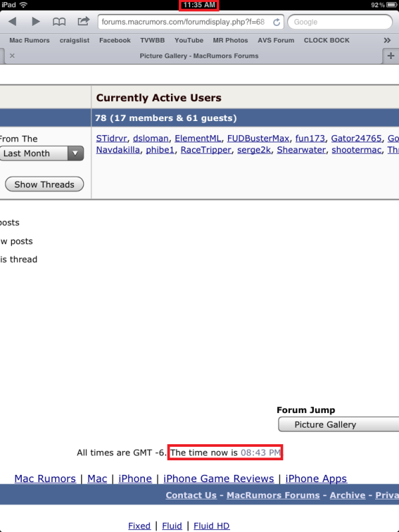Open CLOCK BOCK bookmark
This screenshot has width=399, height=532.
(327, 41)
